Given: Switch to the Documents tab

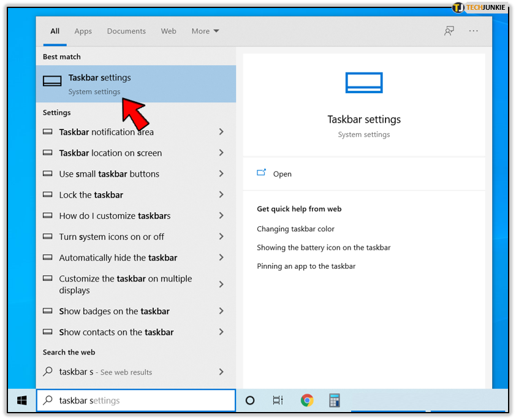Looking at the screenshot, I should (x=126, y=31).
